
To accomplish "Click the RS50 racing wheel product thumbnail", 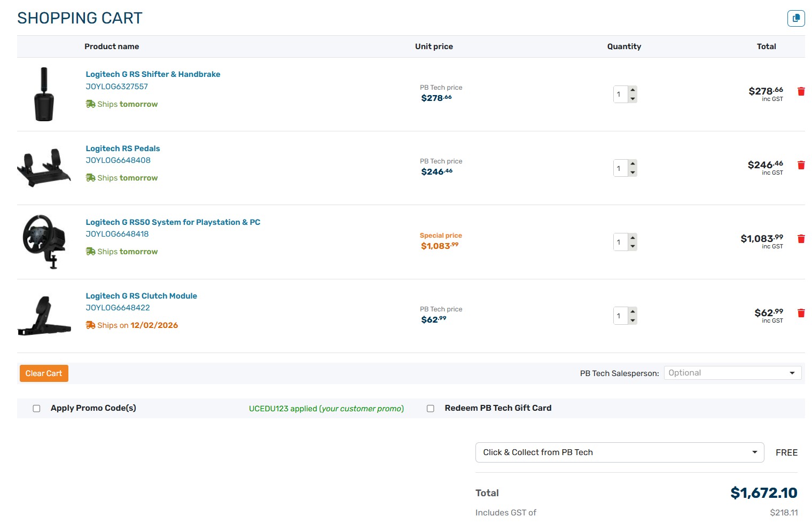I will (x=44, y=241).
